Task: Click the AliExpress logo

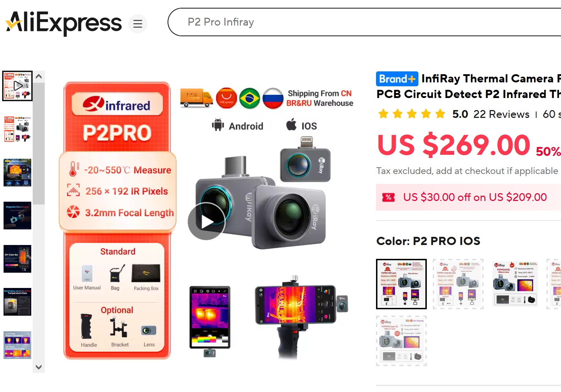Action: (64, 23)
